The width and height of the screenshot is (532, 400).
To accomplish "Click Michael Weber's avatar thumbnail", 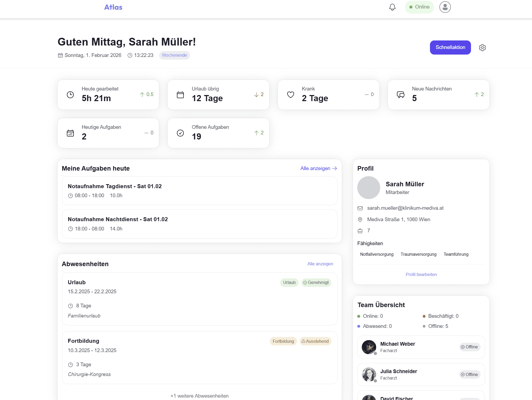I will point(369,347).
